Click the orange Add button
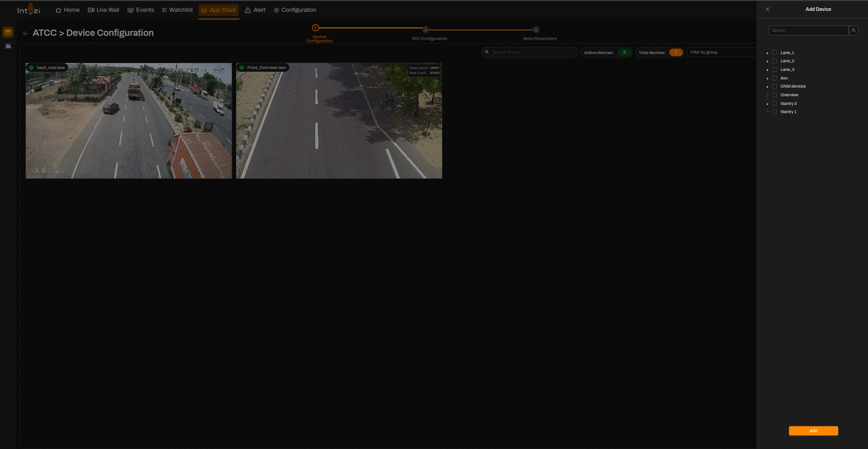 point(813,431)
